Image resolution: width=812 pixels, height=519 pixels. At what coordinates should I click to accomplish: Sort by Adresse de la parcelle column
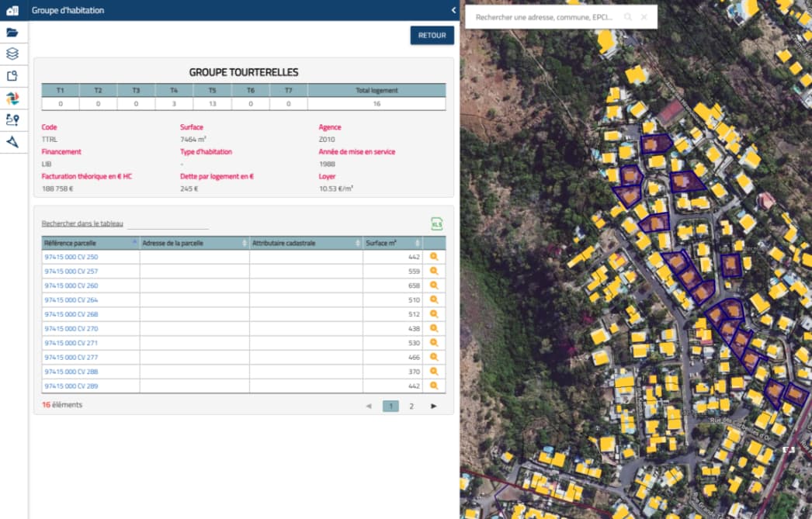(x=194, y=243)
